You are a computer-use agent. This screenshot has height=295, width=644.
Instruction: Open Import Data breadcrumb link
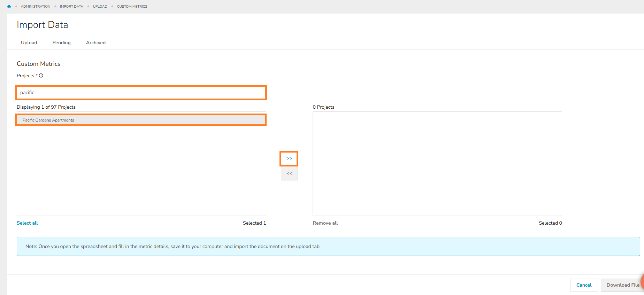click(71, 7)
